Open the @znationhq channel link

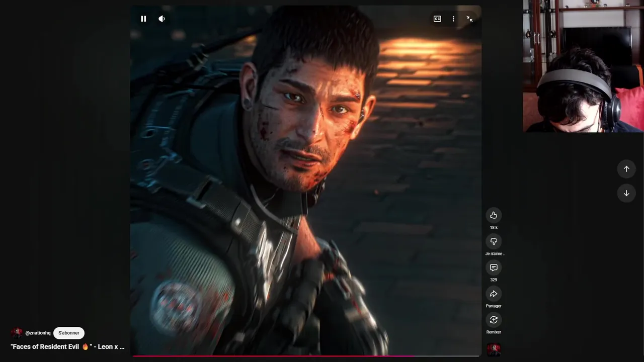[38, 333]
